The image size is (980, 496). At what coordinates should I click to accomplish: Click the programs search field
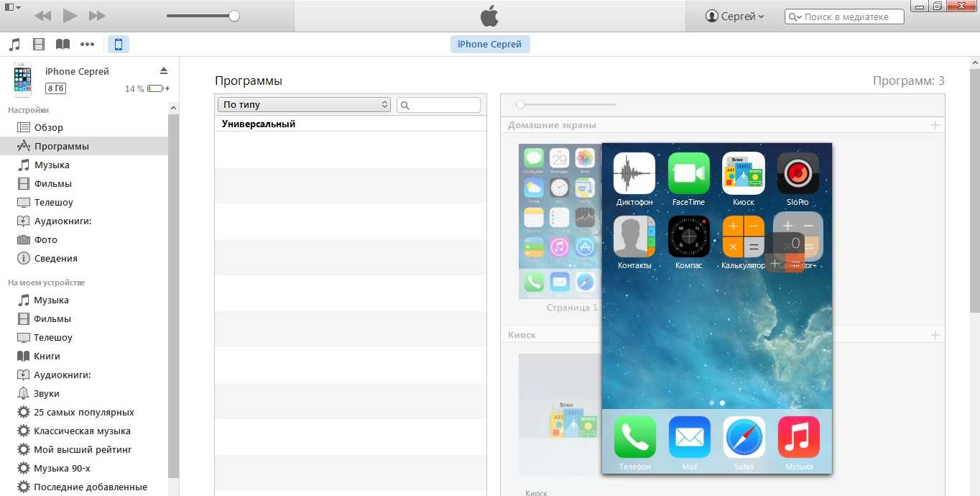tap(438, 105)
